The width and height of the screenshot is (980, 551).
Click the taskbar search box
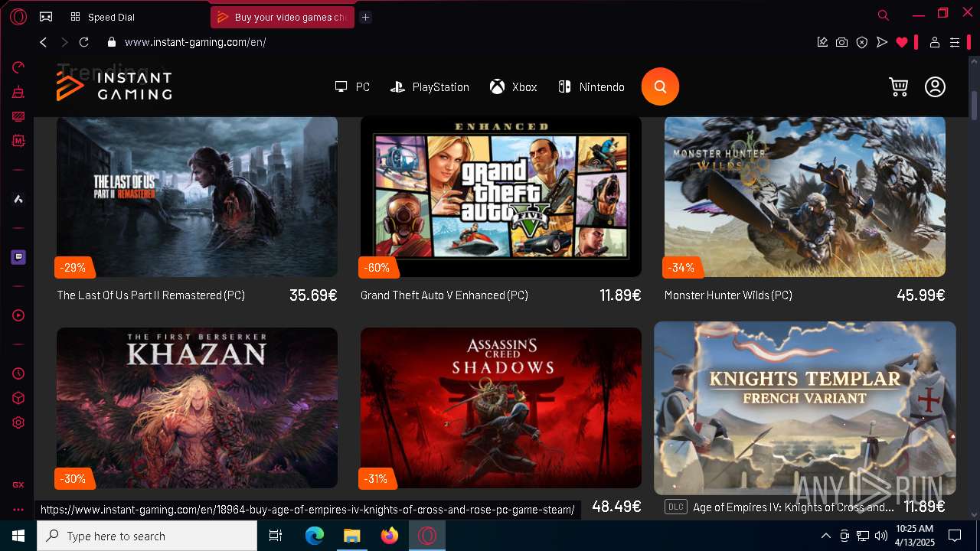click(147, 536)
